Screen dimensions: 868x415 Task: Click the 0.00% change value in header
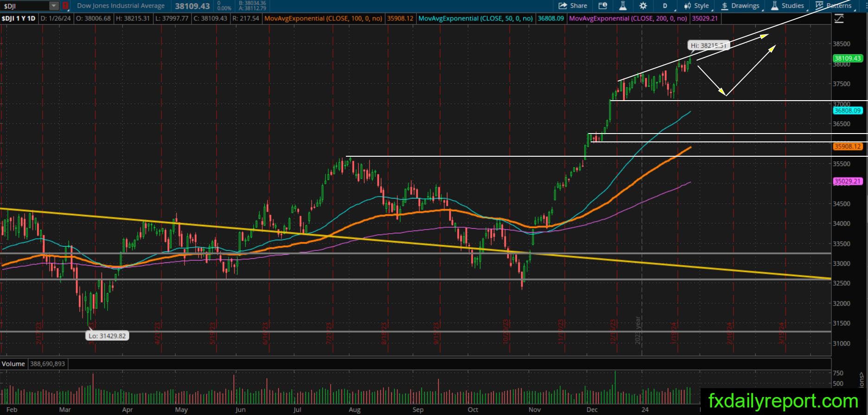pos(224,8)
